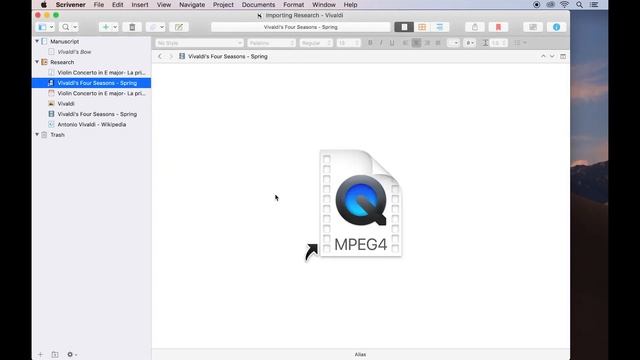Collapse the Trash folder
The image size is (640, 360).
pos(37,135)
